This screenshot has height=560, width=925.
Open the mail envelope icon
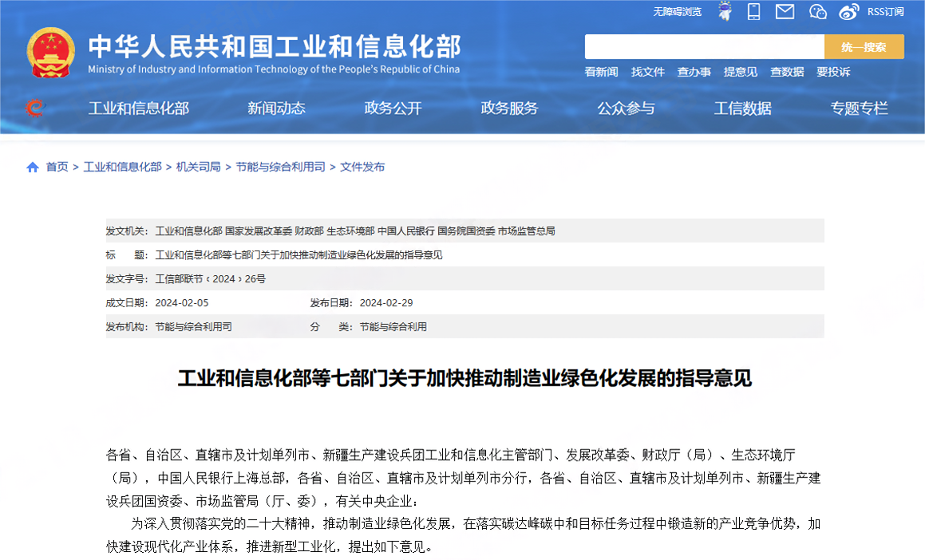785,12
